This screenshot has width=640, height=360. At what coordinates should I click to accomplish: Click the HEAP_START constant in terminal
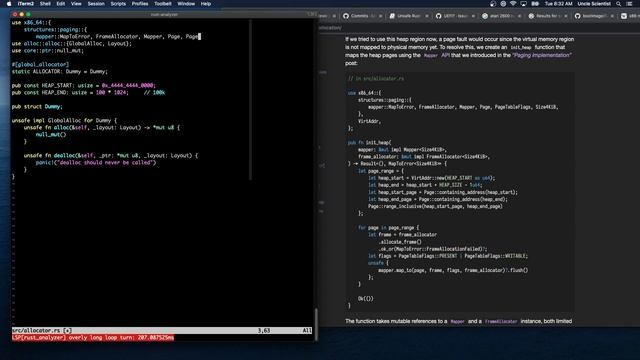56,85
